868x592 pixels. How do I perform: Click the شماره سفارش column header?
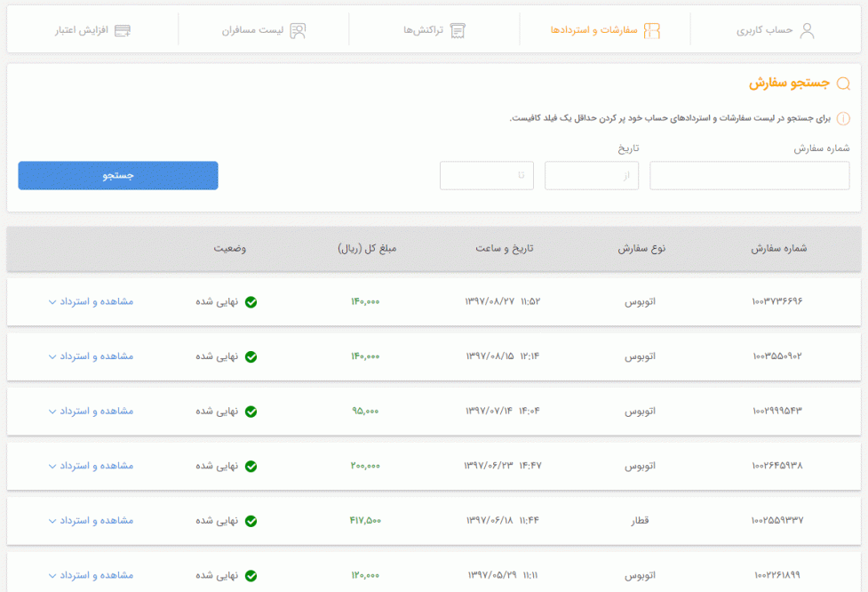pyautogui.click(x=778, y=249)
